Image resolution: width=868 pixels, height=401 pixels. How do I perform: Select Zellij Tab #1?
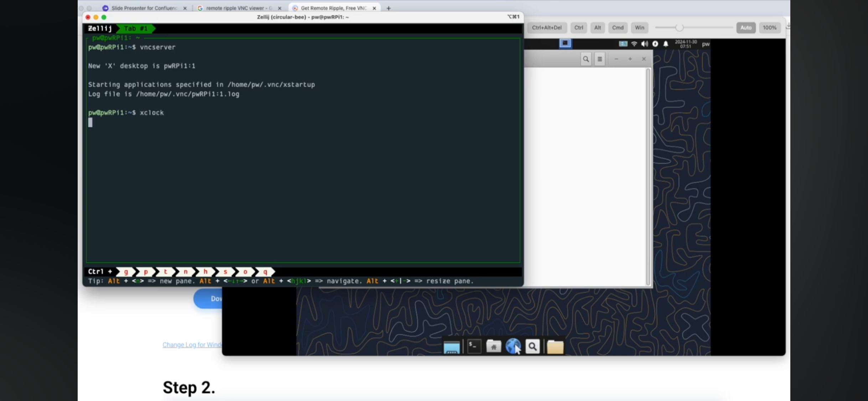[x=136, y=28]
